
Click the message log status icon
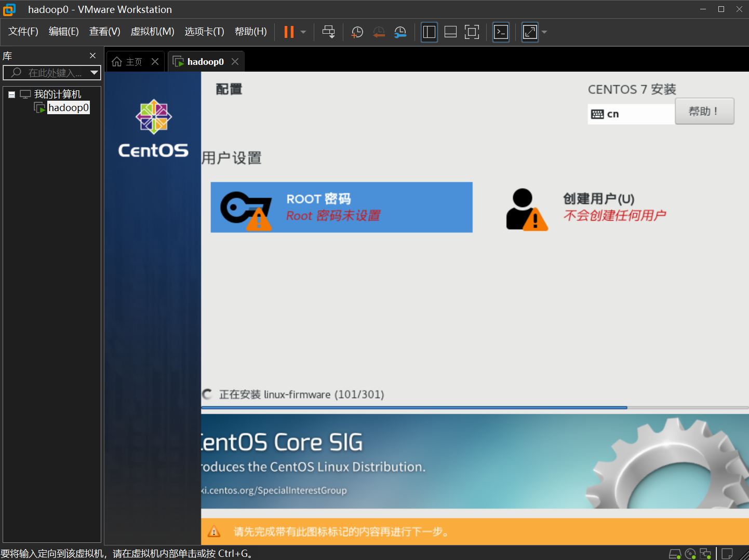click(x=727, y=554)
